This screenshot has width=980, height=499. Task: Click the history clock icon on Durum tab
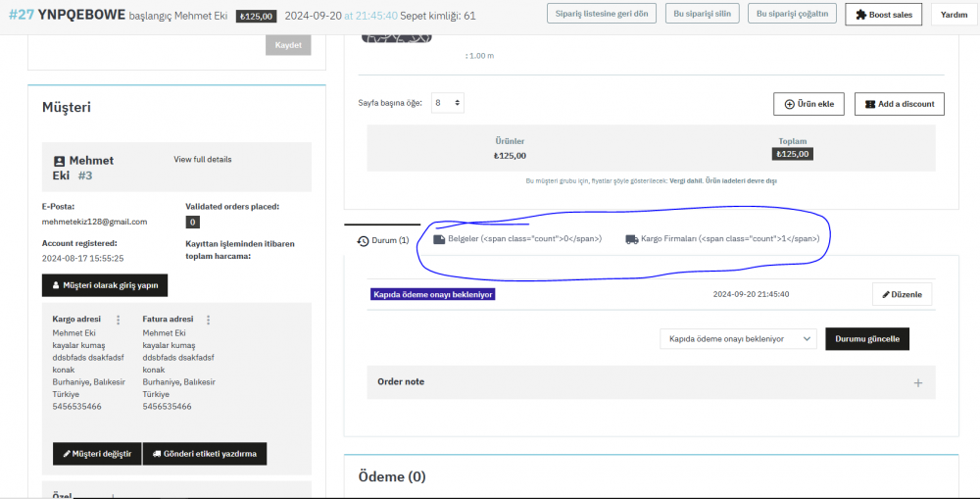pyautogui.click(x=363, y=241)
